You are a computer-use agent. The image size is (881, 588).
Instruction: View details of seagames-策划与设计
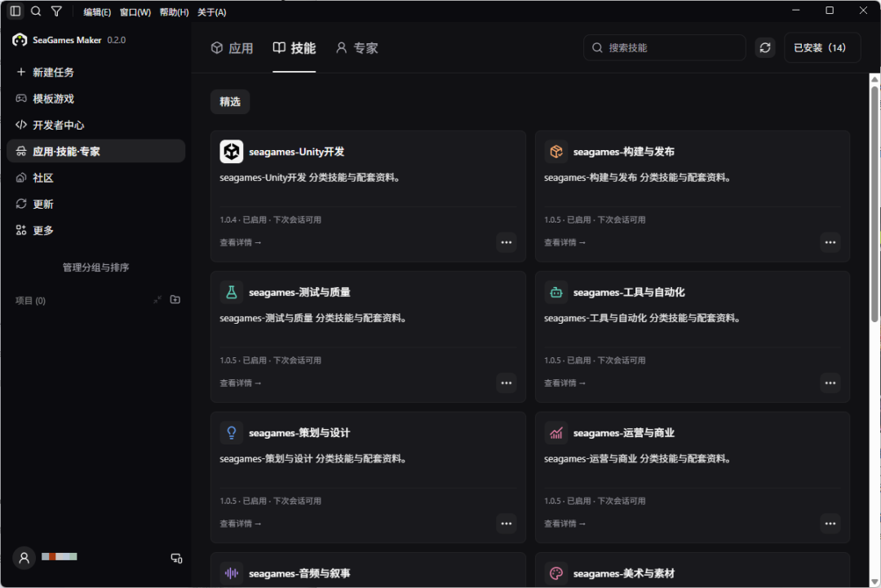pos(241,524)
